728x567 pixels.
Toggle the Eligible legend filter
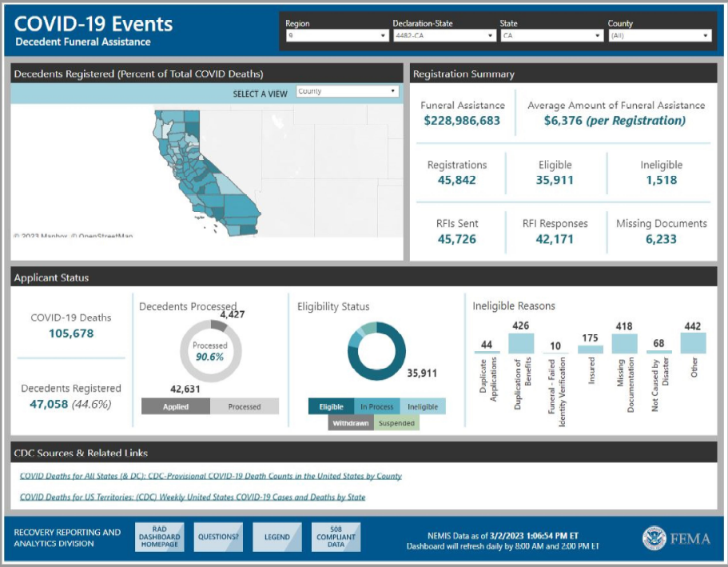click(x=331, y=407)
